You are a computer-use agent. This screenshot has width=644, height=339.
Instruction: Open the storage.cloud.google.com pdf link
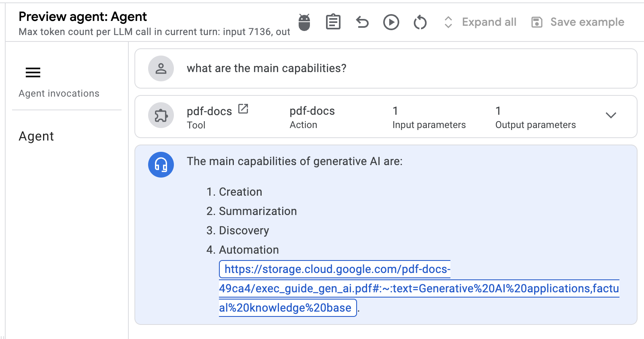point(419,289)
